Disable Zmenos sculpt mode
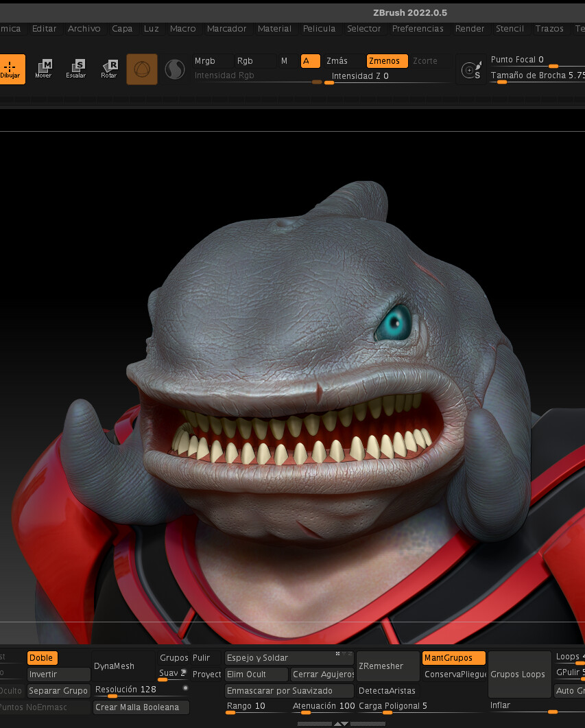585x728 pixels. [x=387, y=61]
